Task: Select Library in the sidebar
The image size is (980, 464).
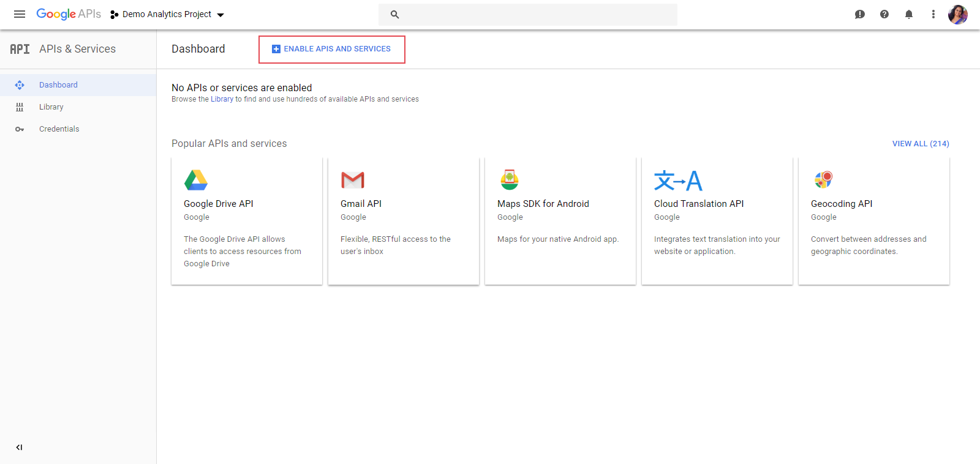Action: pyautogui.click(x=78, y=107)
